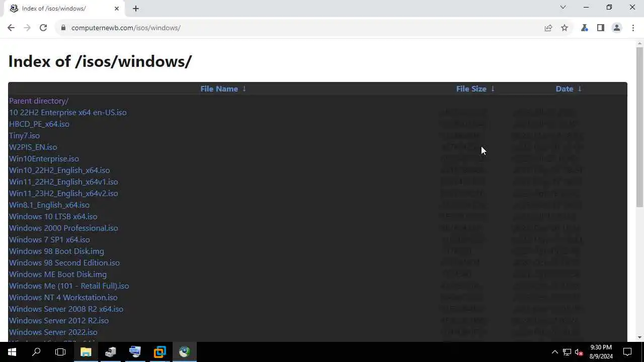Open the Parent directory link
The image size is (644, 362).
[39, 101]
